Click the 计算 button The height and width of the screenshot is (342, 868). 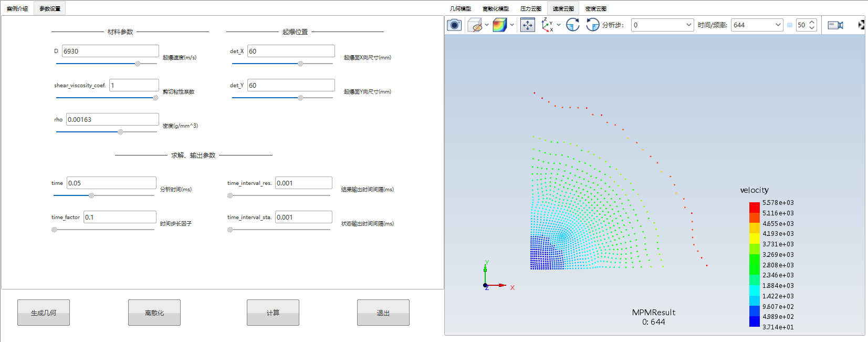coord(273,313)
